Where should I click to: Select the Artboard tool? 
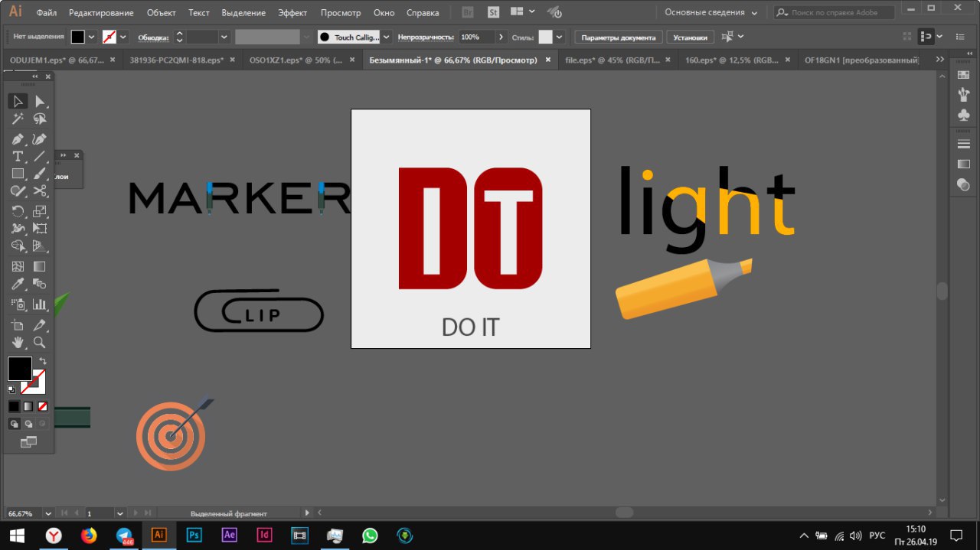[x=18, y=325]
